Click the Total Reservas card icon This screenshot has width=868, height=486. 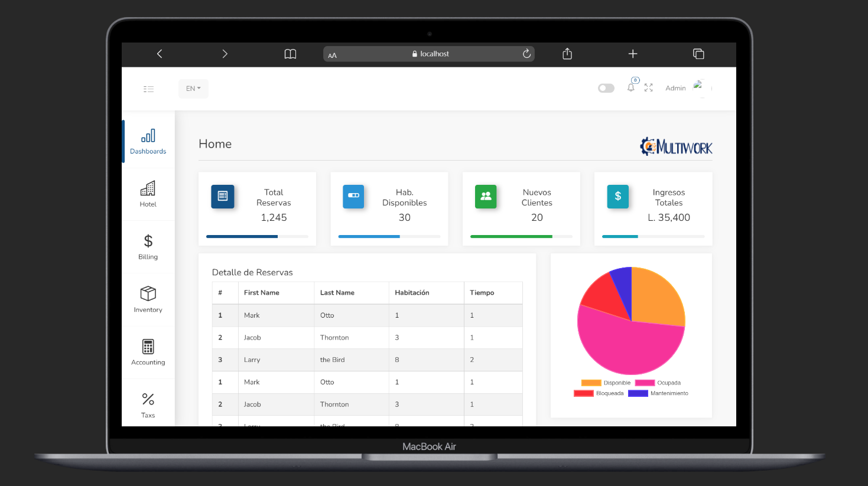[223, 197]
